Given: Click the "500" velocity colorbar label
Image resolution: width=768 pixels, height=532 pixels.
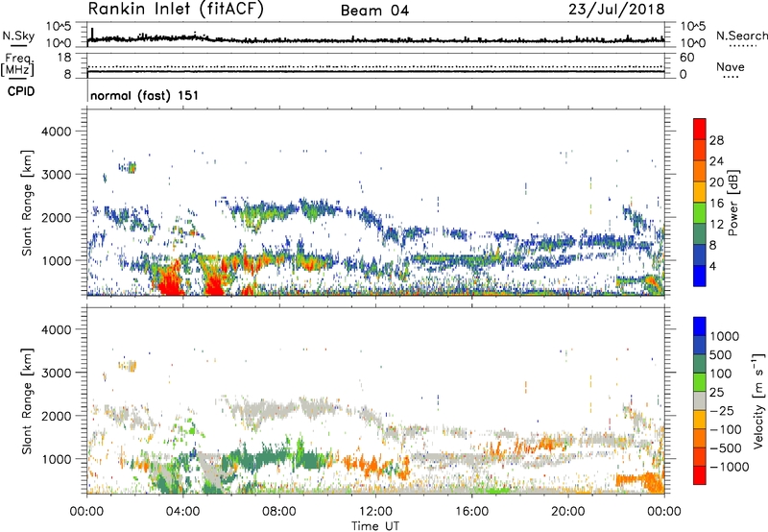Looking at the screenshot, I should click(721, 354).
